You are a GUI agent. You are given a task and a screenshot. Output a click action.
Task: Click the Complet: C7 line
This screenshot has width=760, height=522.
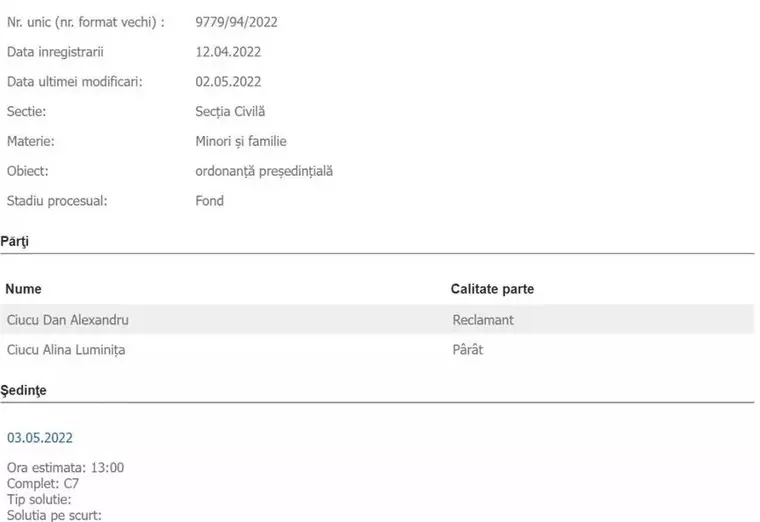pos(43,484)
